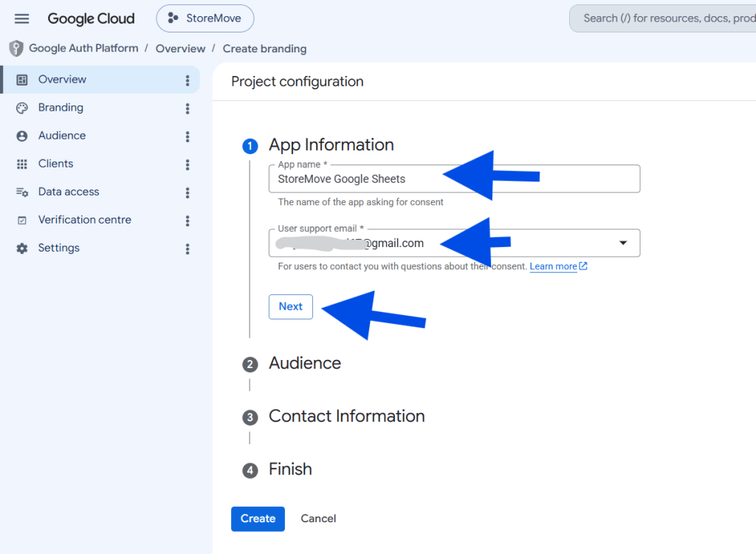
Task: Open more options for sidebar Audience
Action: click(188, 136)
